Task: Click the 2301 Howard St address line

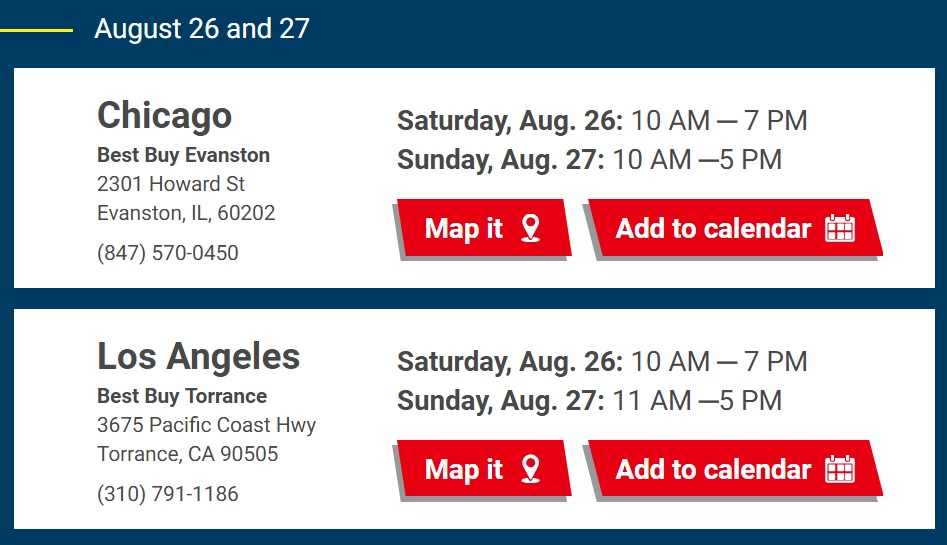Action: 171,184
